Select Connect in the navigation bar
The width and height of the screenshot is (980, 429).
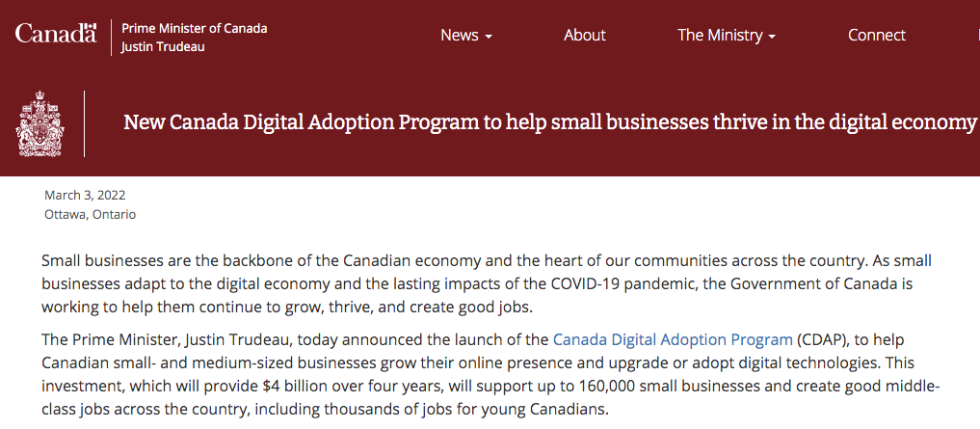pyautogui.click(x=876, y=35)
